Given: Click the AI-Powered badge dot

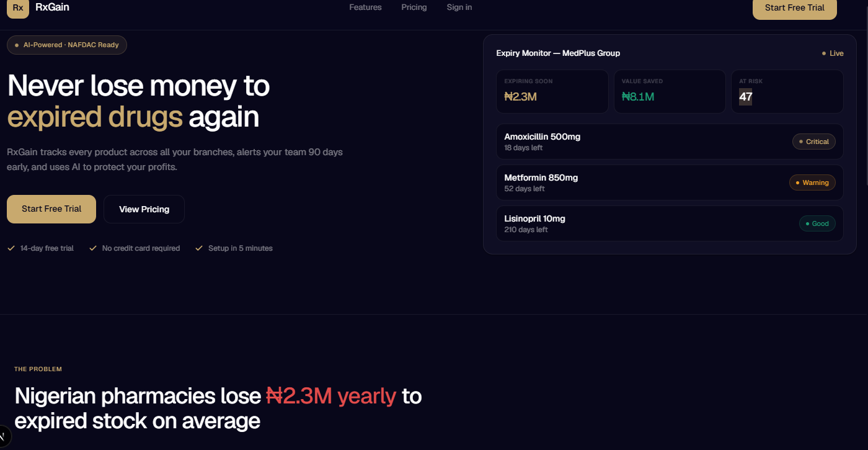Looking at the screenshot, I should (17, 45).
